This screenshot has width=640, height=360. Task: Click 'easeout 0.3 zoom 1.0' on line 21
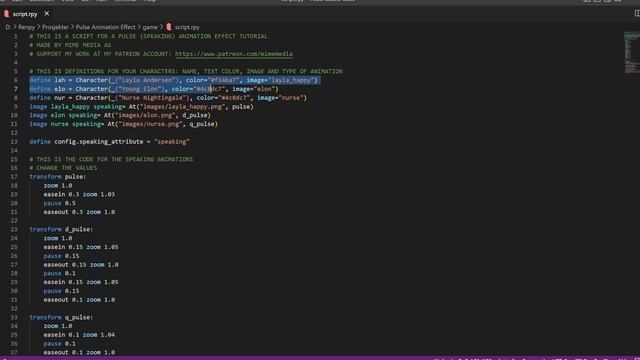[79, 212]
